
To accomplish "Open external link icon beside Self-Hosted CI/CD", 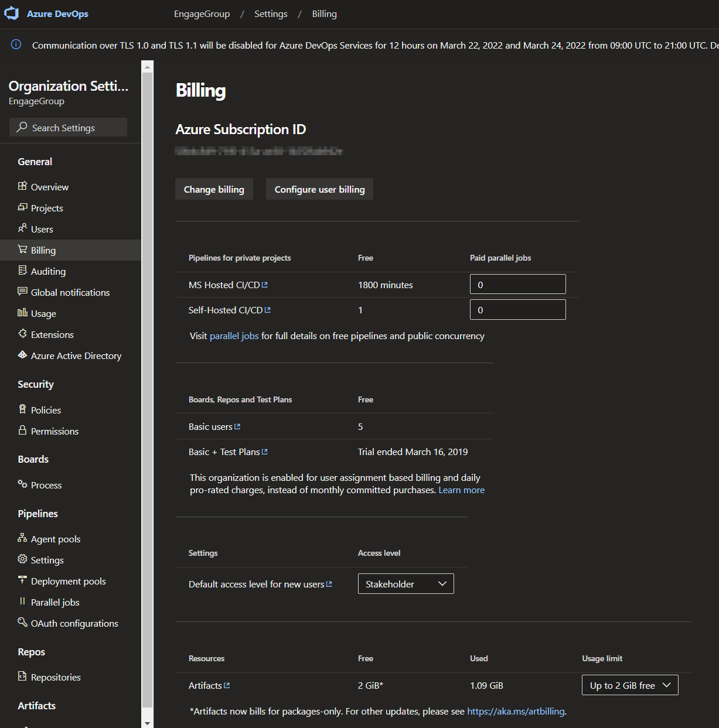I will 268,310.
